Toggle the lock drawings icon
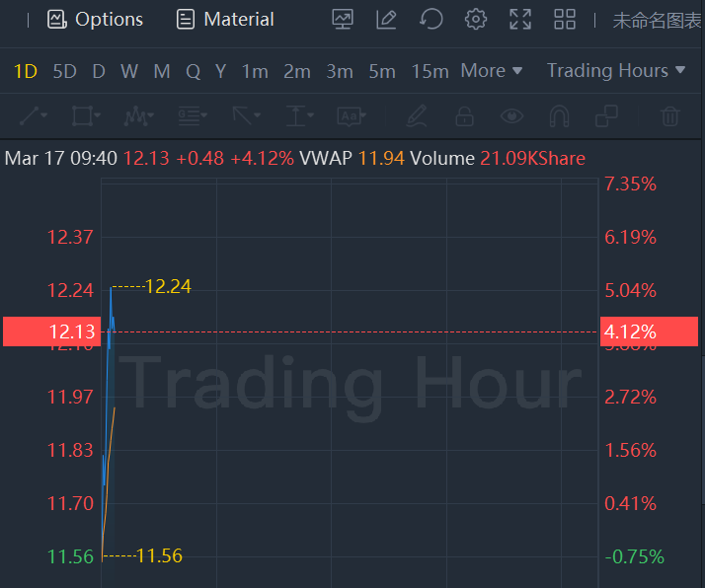This screenshot has height=588, width=705. click(464, 116)
